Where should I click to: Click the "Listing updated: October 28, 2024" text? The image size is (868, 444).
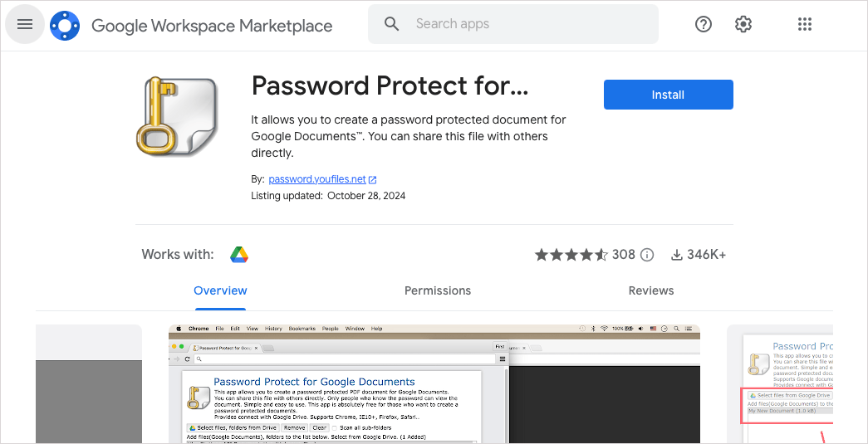coord(328,196)
